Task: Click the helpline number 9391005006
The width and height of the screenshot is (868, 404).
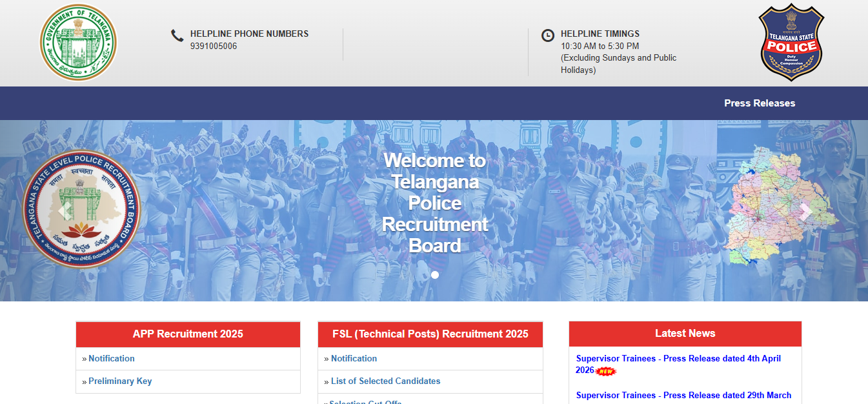Action: pyautogui.click(x=213, y=46)
